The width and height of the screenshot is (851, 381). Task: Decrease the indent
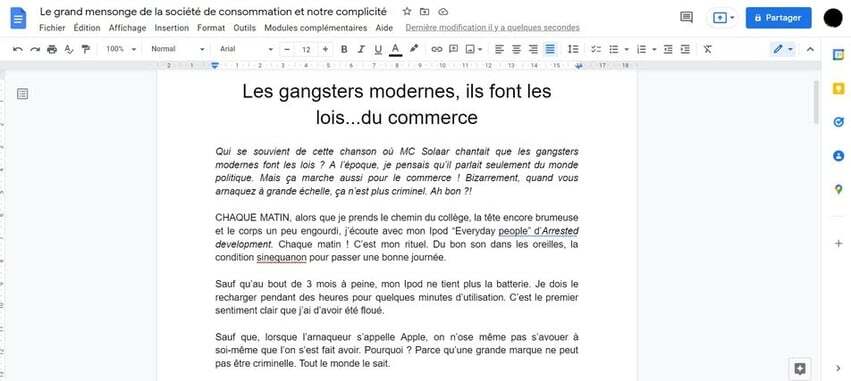669,49
